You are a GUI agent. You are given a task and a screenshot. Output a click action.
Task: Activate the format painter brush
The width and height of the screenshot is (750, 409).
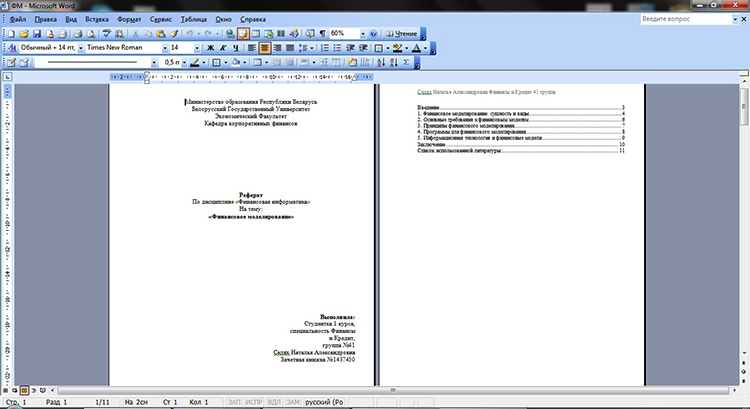[174, 33]
